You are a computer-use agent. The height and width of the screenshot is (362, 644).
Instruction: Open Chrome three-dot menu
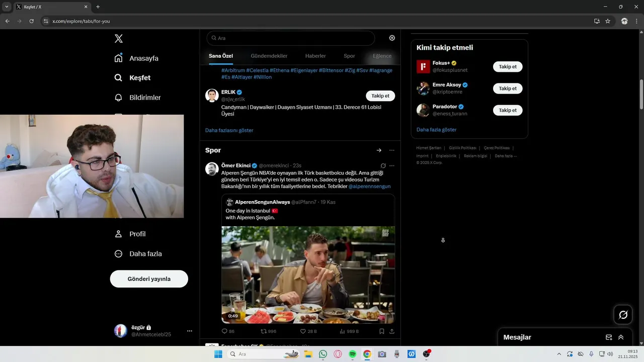click(x=637, y=21)
